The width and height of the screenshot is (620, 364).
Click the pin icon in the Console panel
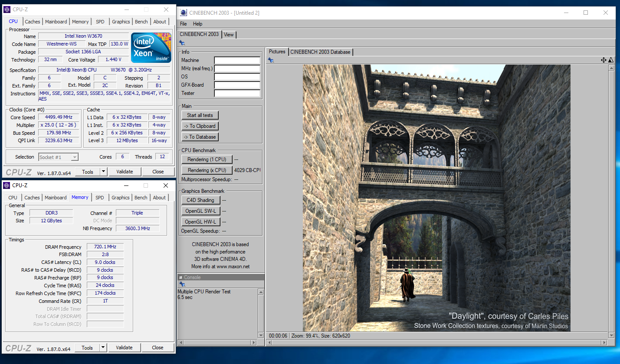click(x=182, y=284)
